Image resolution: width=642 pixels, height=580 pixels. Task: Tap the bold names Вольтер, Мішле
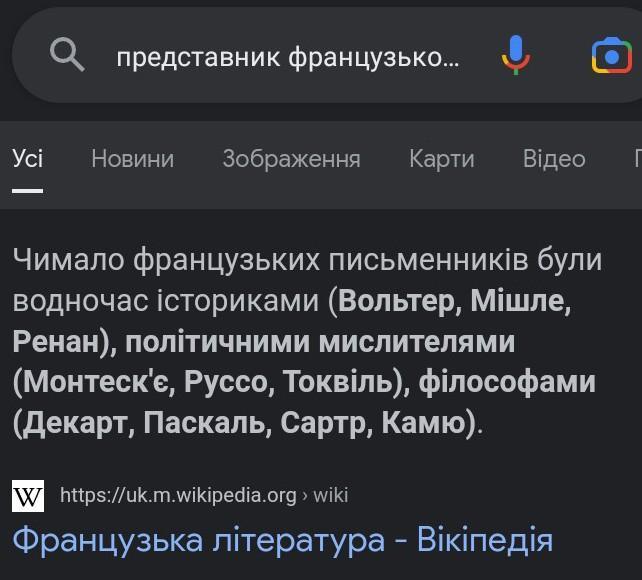click(x=454, y=301)
